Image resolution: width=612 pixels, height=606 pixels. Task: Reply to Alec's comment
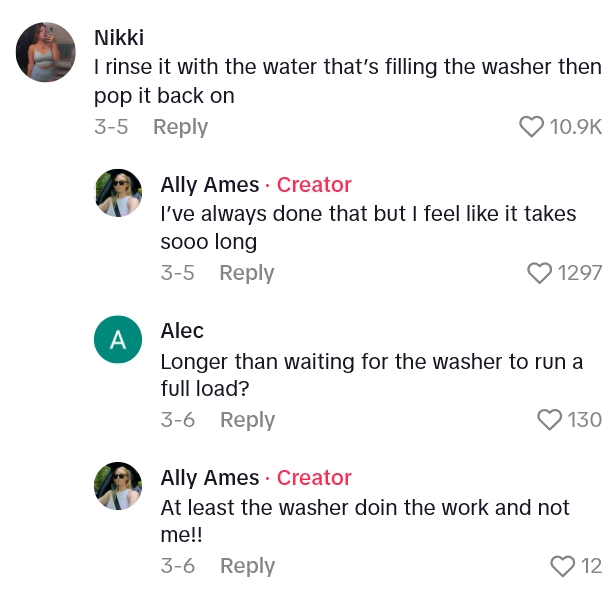click(247, 420)
